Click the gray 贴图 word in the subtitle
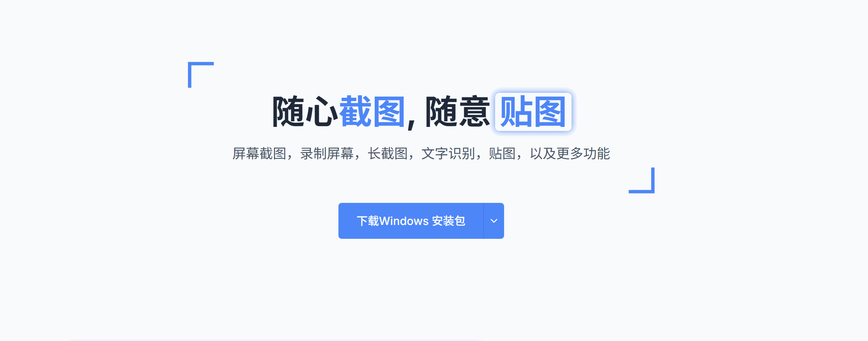The height and width of the screenshot is (341, 868). (502, 153)
